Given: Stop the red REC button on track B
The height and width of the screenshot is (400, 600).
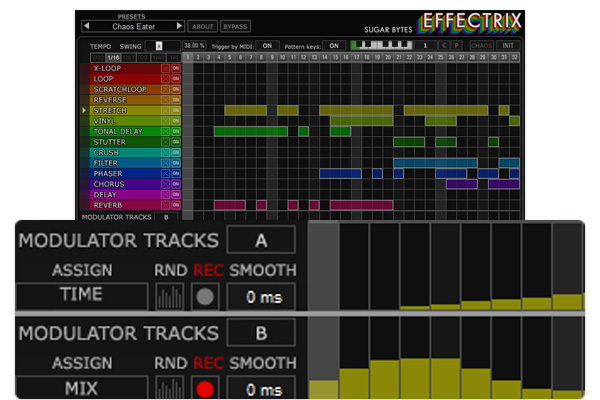Looking at the screenshot, I should (204, 387).
